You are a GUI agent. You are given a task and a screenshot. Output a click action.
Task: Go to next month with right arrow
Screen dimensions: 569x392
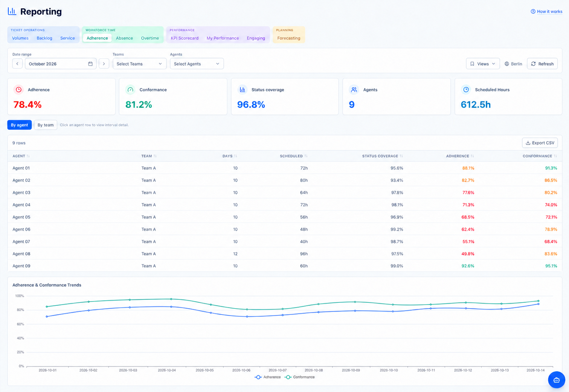tap(104, 64)
